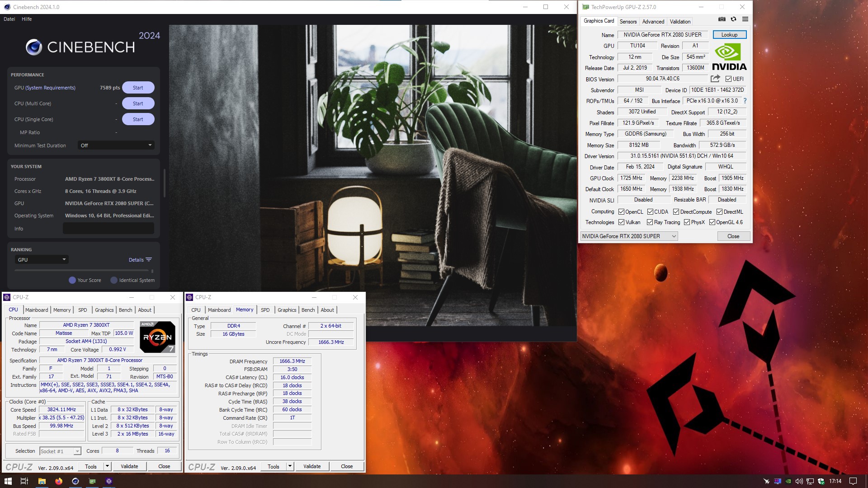The image size is (868, 488).
Task: Click the Close button in GPU-Z
Action: 733,236
